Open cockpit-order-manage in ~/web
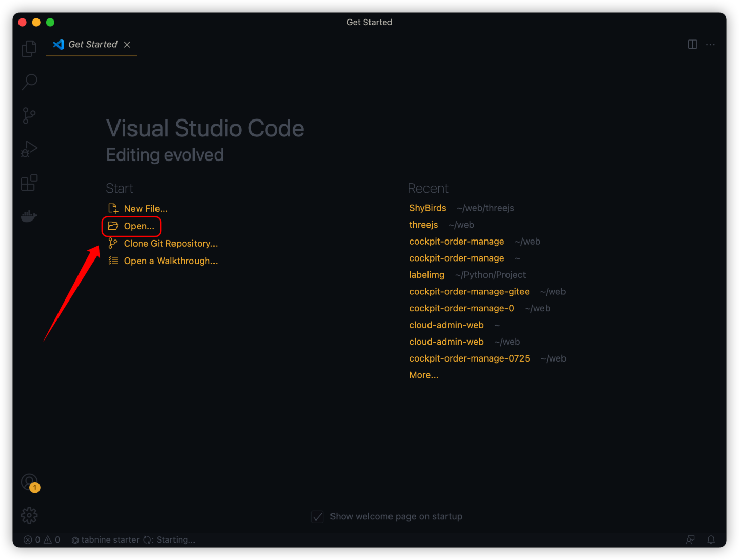 point(456,241)
